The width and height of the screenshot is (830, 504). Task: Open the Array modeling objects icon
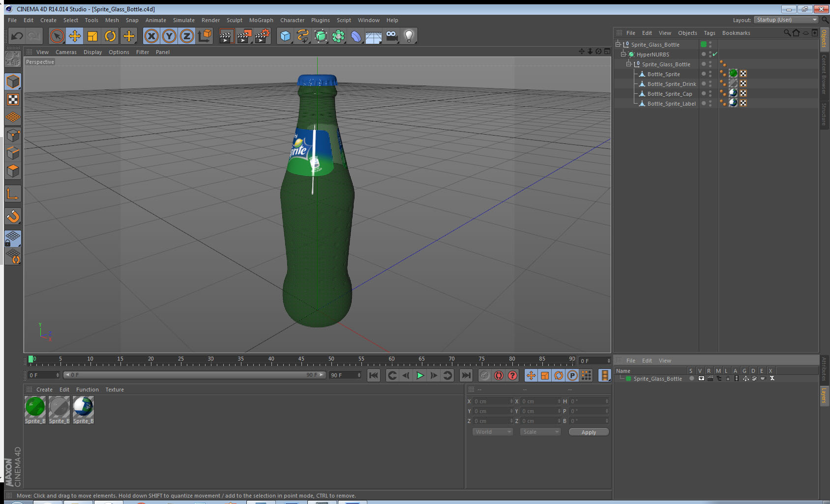[338, 36]
